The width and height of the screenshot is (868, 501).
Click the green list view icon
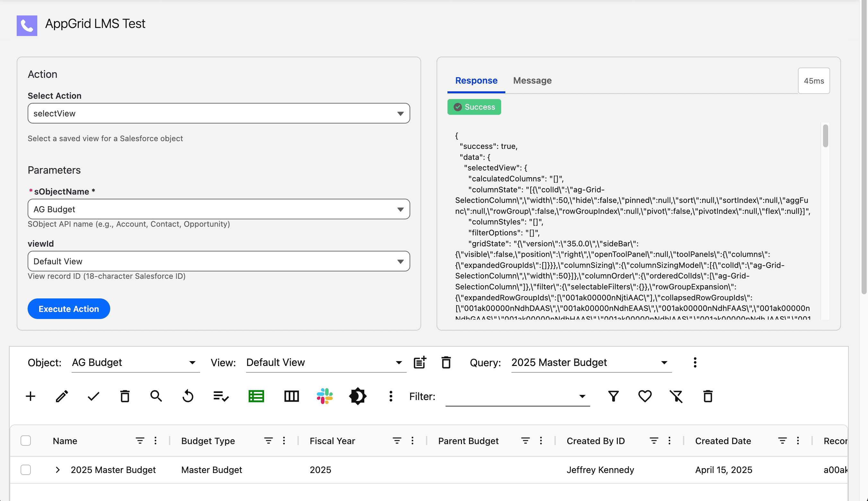(x=256, y=396)
